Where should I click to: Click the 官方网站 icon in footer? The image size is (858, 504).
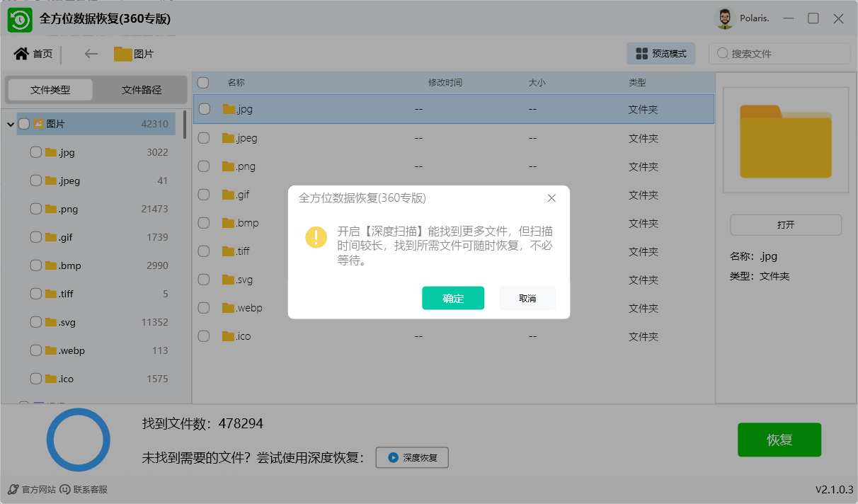13,489
